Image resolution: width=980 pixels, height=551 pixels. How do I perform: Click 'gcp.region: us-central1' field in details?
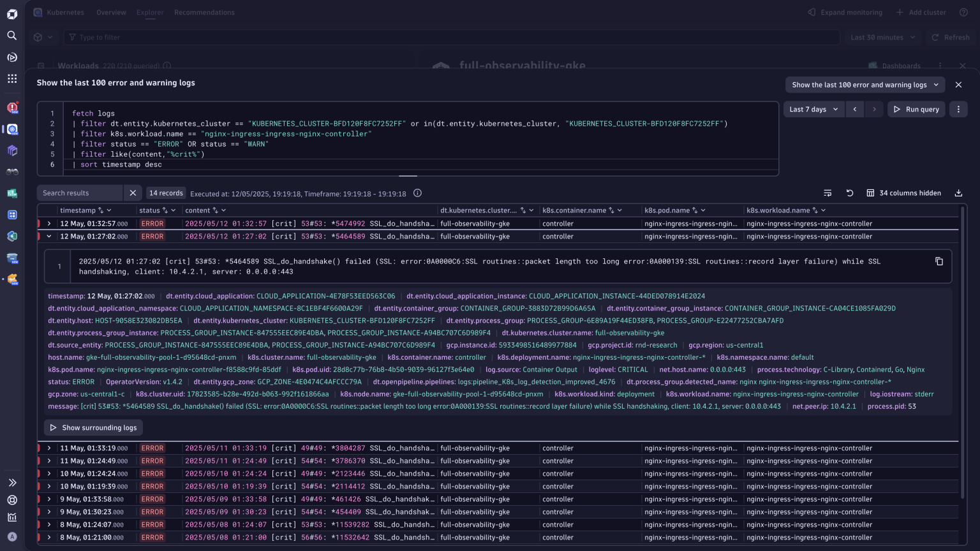coord(726,345)
